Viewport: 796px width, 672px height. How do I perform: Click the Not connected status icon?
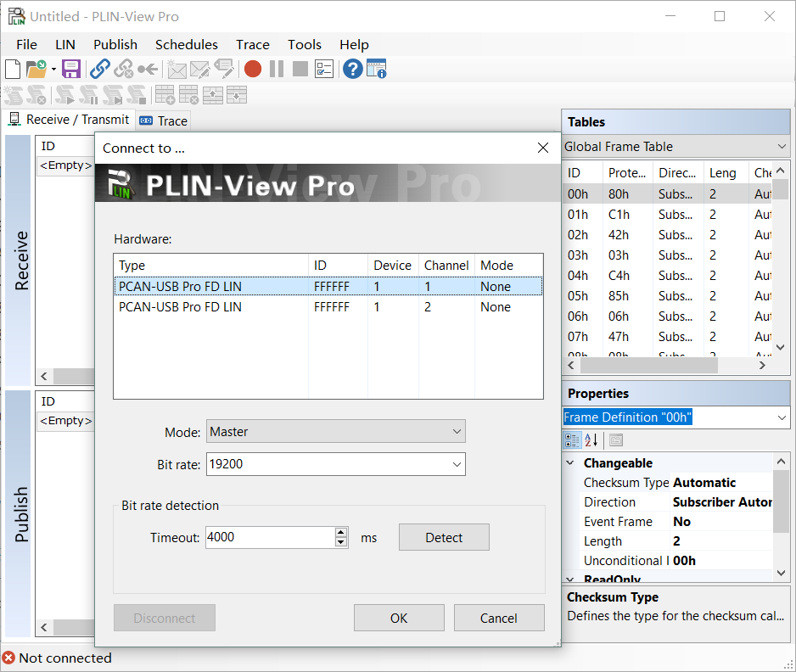click(8, 658)
